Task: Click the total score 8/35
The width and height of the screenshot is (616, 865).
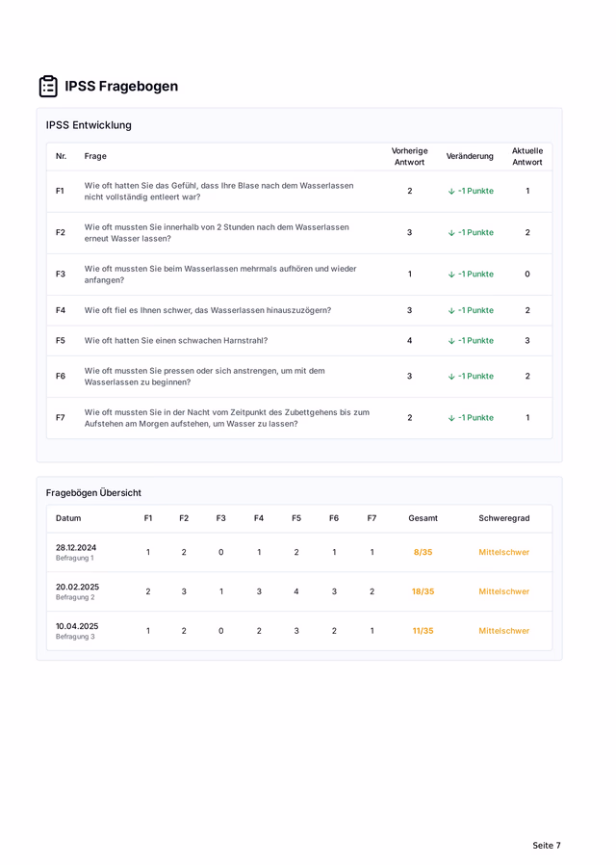Action: click(423, 552)
